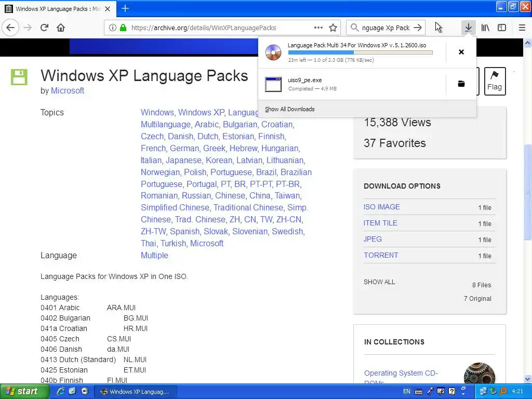
Task: Select the Windows XP Language Packs tab
Action: point(58,9)
